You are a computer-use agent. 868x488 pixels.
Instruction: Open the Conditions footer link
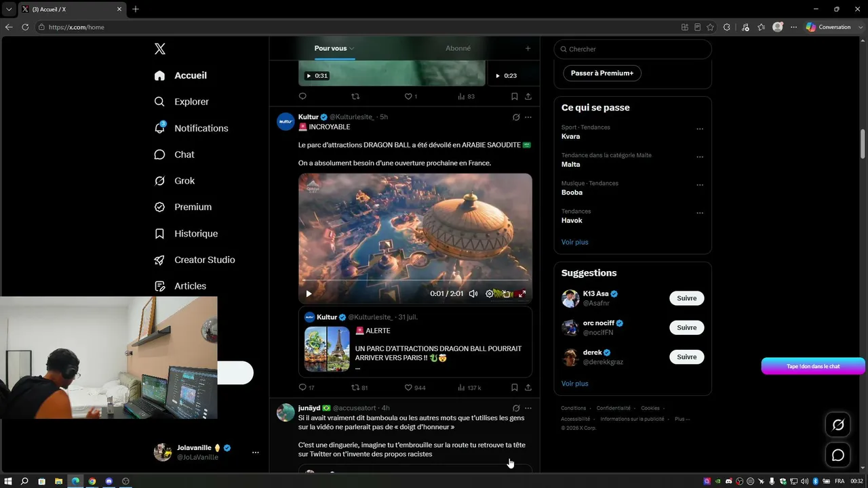(574, 408)
